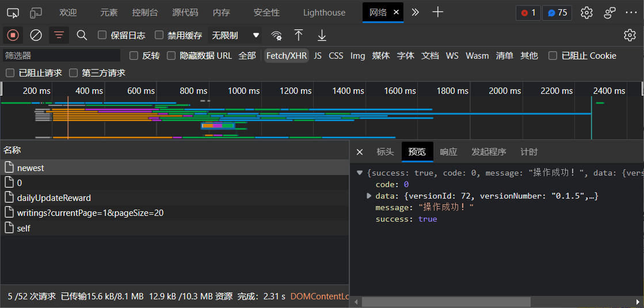Open feedback people icon
This screenshot has height=308, width=644.
click(610, 13)
